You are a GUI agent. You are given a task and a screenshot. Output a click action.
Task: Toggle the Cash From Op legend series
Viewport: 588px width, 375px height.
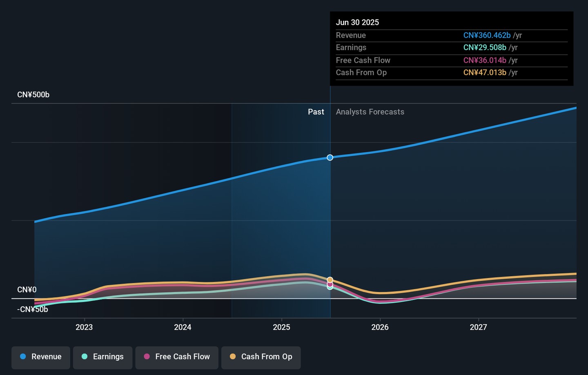(261, 357)
